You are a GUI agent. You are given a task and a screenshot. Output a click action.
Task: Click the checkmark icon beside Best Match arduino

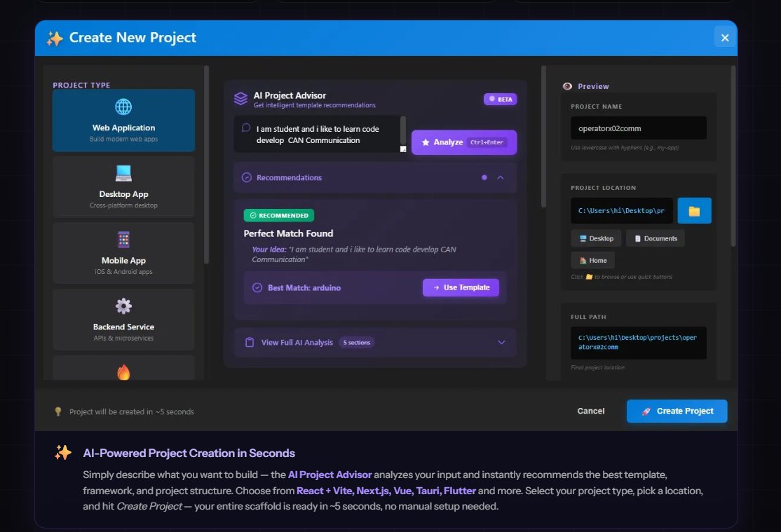(x=257, y=287)
